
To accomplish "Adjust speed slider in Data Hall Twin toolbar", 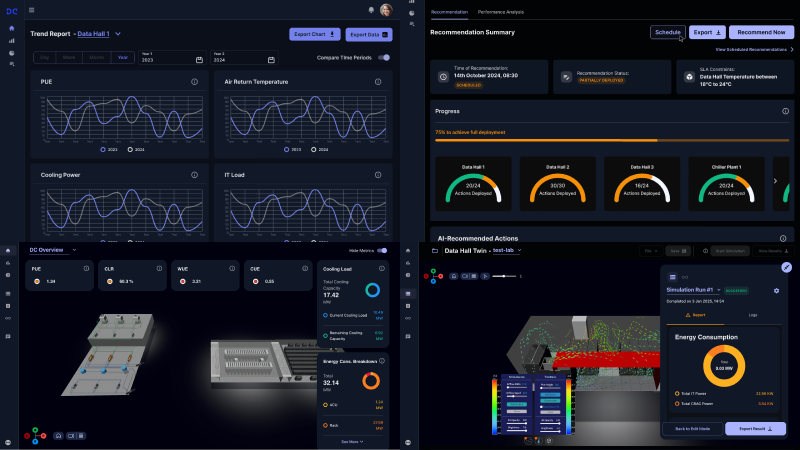I will 504,276.
